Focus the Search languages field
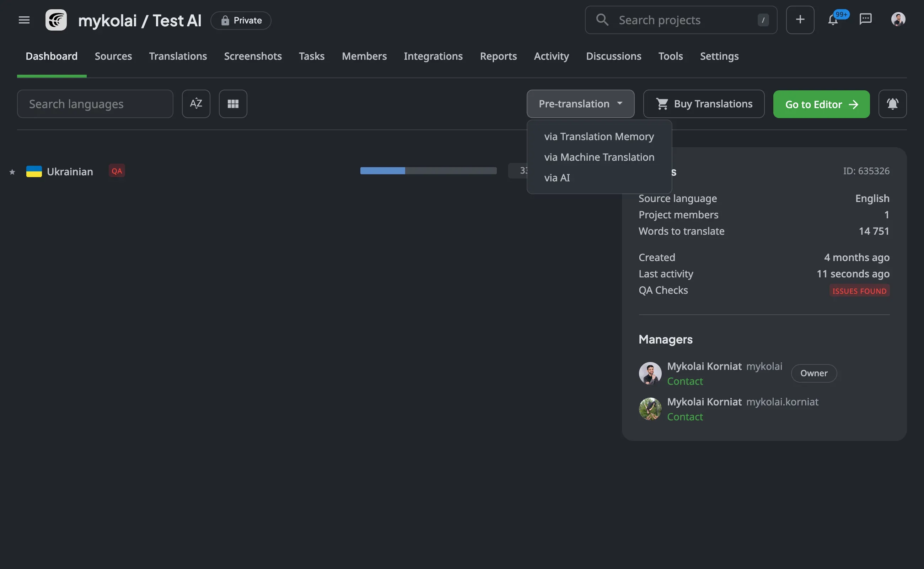Screen dimensions: 924x569 [x=95, y=104]
